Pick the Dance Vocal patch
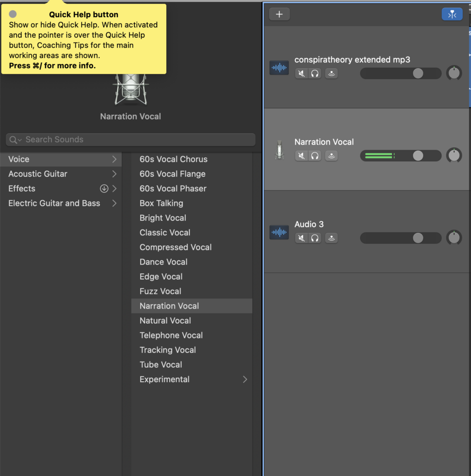 pyautogui.click(x=192, y=262)
